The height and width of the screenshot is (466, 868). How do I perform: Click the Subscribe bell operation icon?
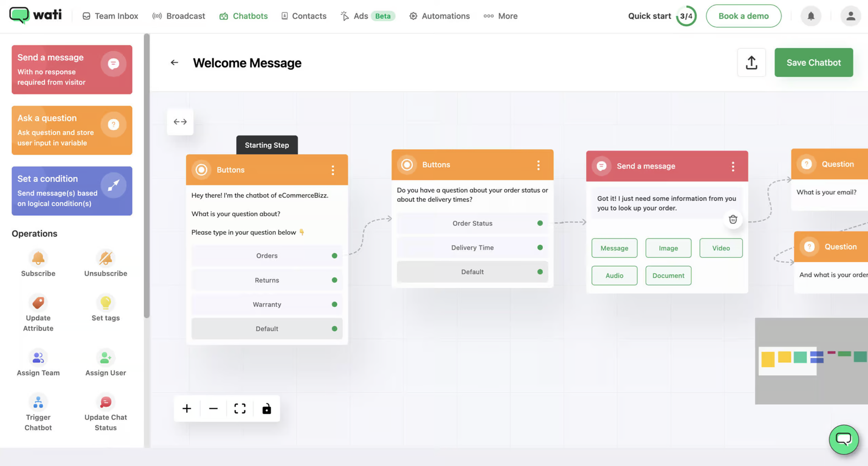pos(38,258)
